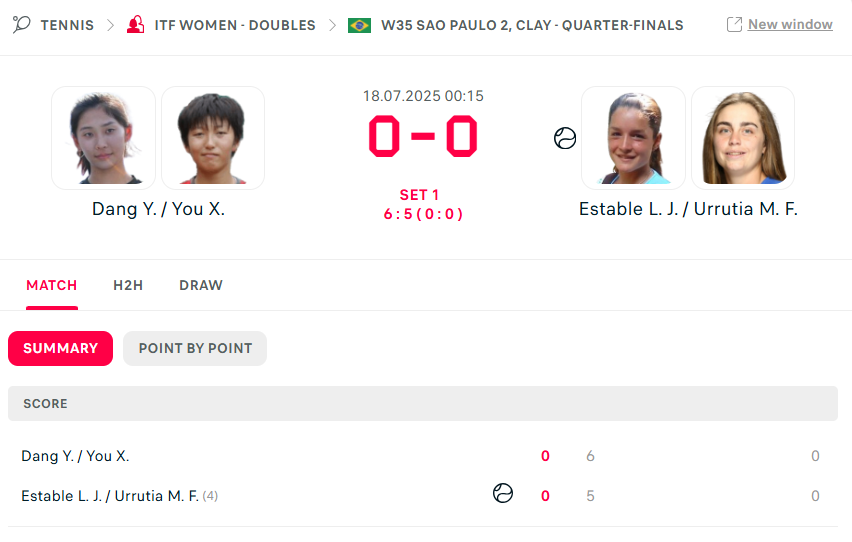Open W35 Sao Paulo 2 tournament link
The height and width of the screenshot is (542, 852).
[532, 25]
